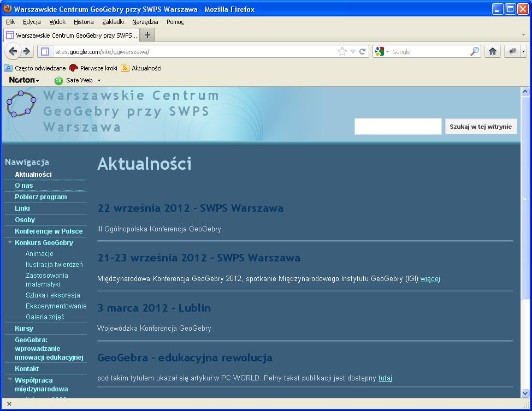Open the Kursy navigation link
The image size is (532, 411).
(24, 328)
